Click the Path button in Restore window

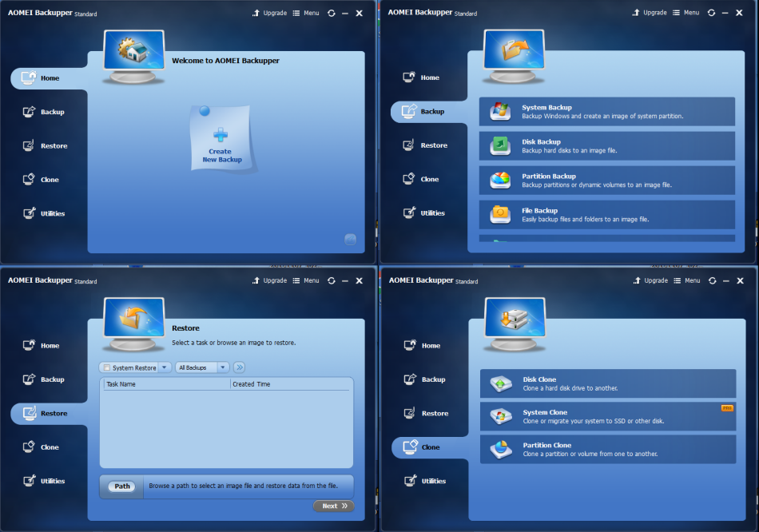click(122, 486)
